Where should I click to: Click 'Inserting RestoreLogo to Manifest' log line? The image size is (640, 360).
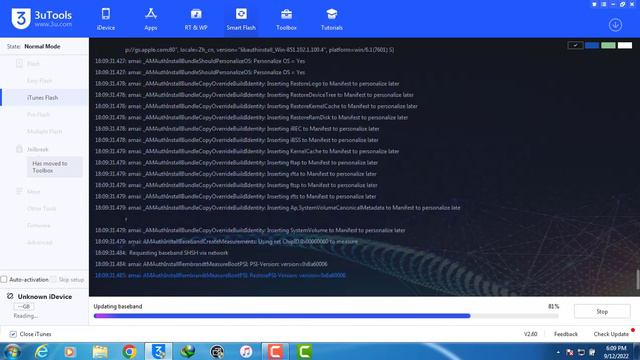pyautogui.click(x=247, y=84)
